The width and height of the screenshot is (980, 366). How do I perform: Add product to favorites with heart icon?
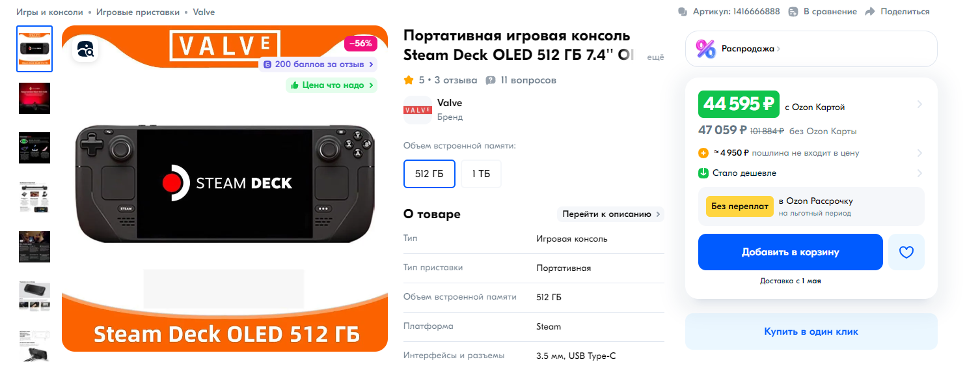[x=906, y=252]
